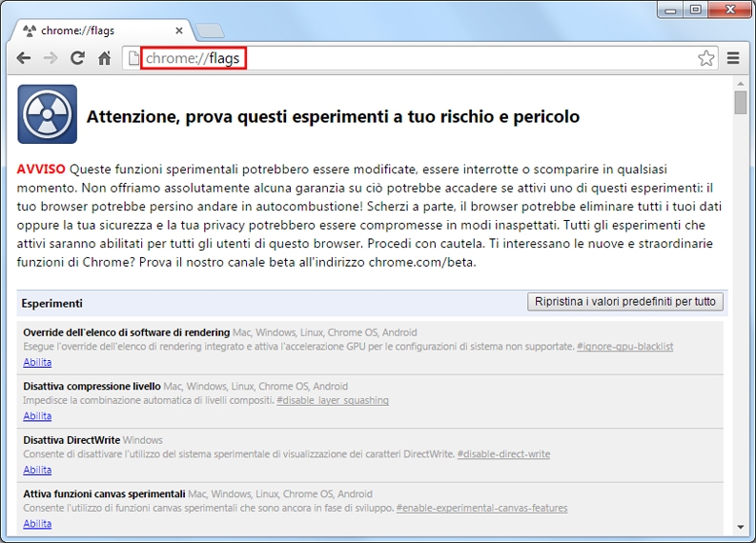Image resolution: width=756 pixels, height=543 pixels.
Task: Click the Attenzione page heading
Action: 333,116
